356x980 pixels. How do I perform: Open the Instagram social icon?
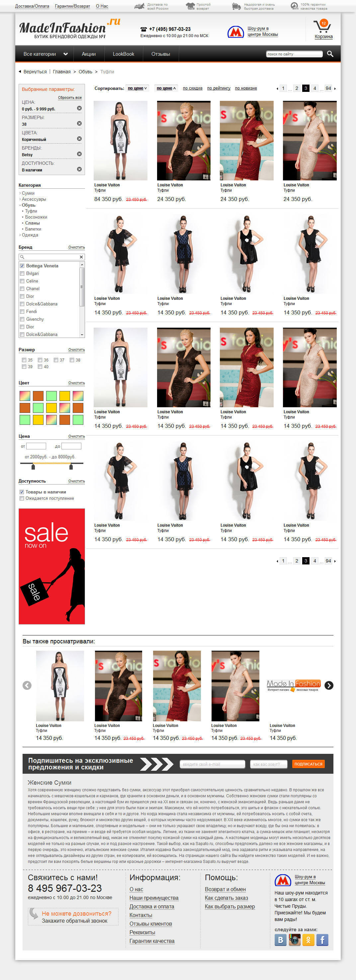click(294, 940)
